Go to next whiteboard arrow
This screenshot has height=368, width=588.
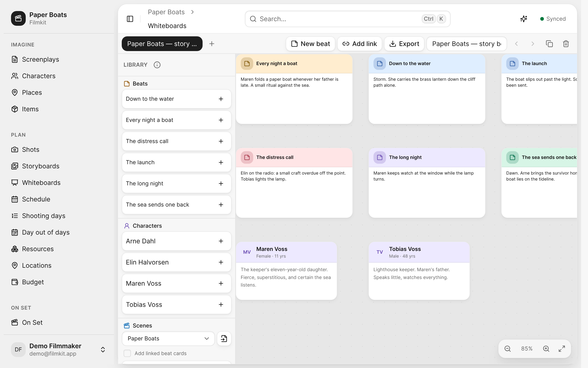click(533, 43)
